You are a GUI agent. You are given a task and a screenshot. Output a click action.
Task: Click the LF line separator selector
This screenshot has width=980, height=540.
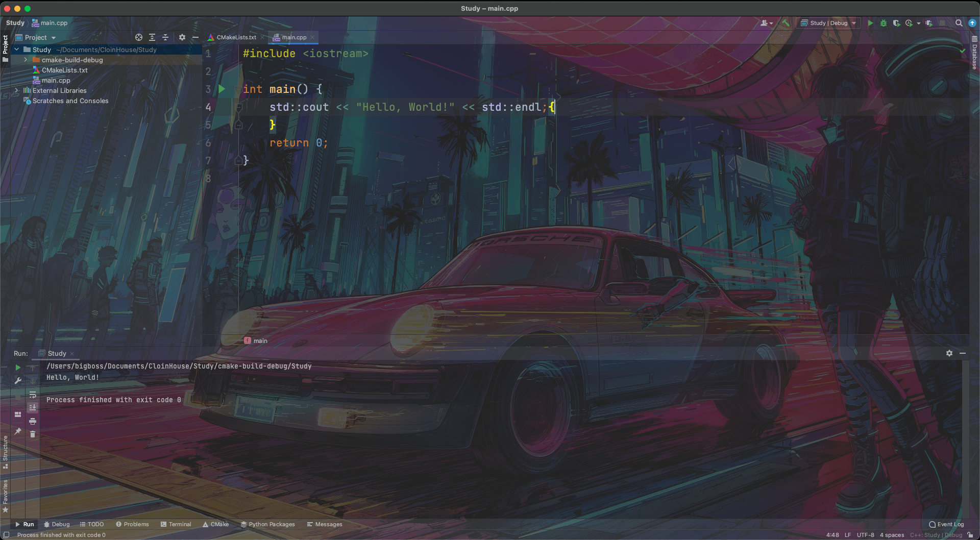click(x=848, y=535)
